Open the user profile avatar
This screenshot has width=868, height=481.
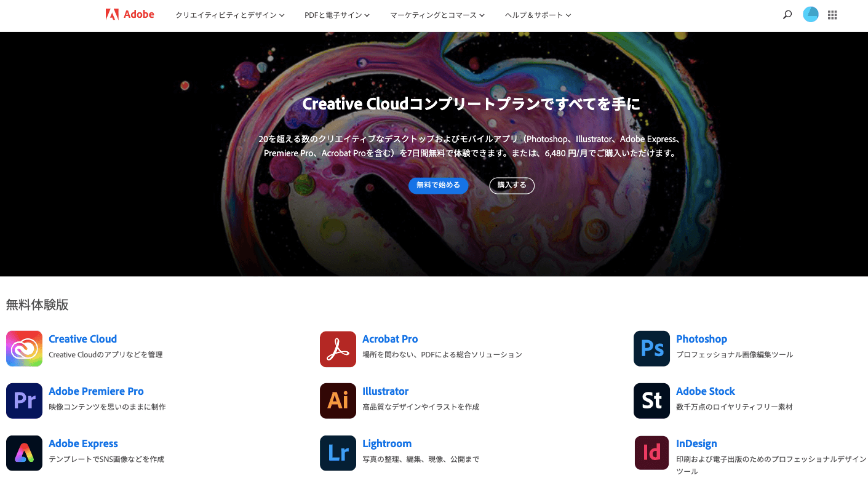coord(811,15)
